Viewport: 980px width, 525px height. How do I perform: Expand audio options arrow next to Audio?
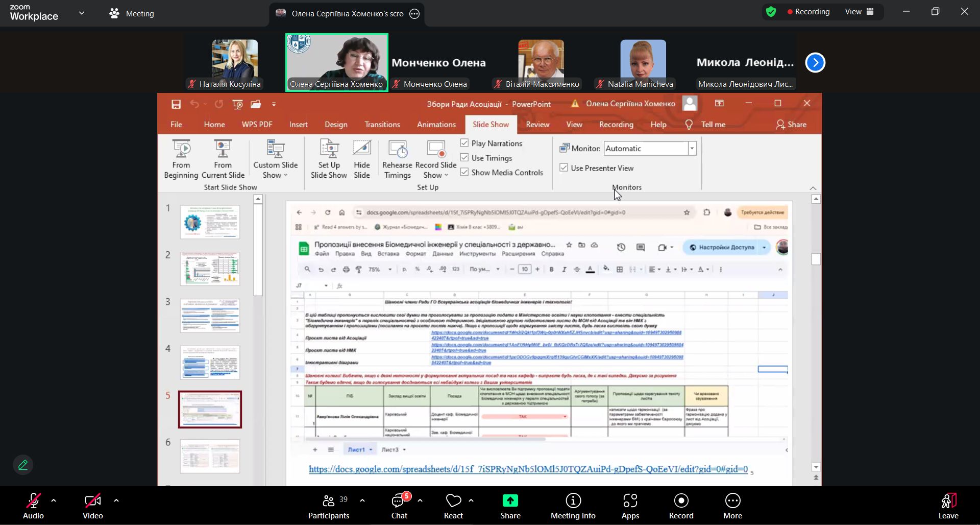54,501
